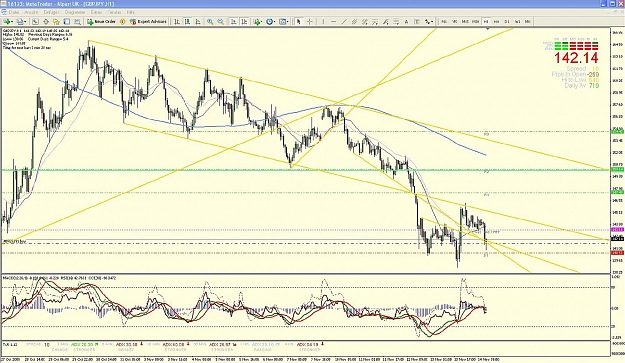The width and height of the screenshot is (625, 363).
Task: Switch to M1 timeframe
Action: pyautogui.click(x=443, y=22)
